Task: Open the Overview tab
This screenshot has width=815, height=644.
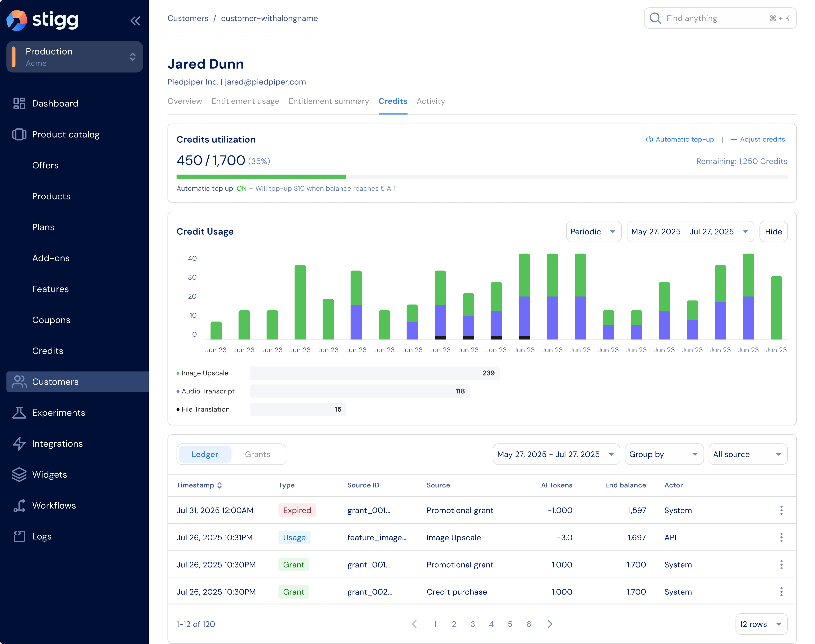Action: click(185, 101)
